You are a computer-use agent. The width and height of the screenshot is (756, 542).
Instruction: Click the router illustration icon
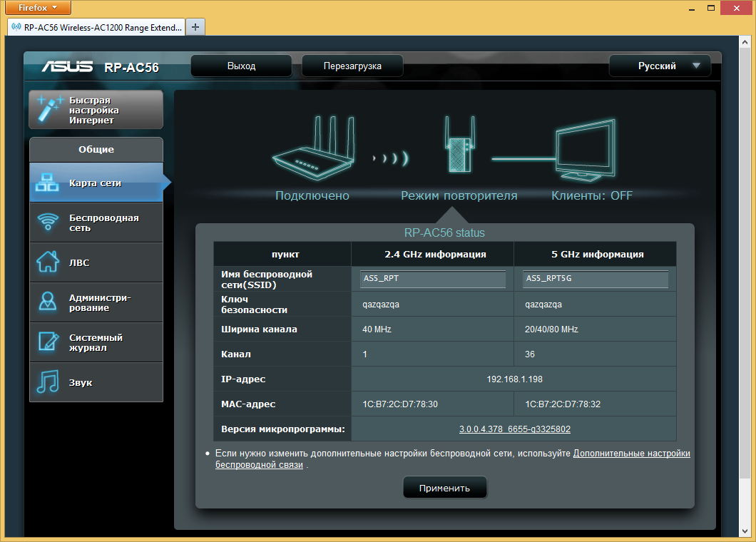click(x=314, y=148)
